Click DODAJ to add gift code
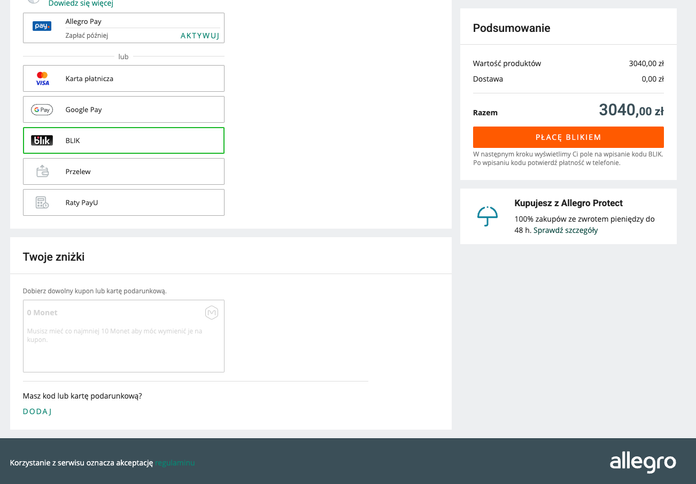The width and height of the screenshot is (696, 484). point(37,412)
